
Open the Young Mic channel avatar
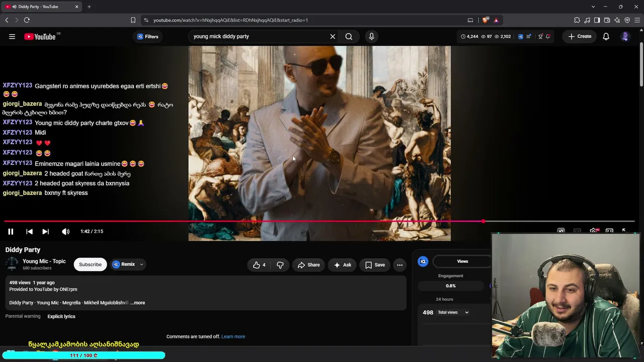tap(12, 264)
